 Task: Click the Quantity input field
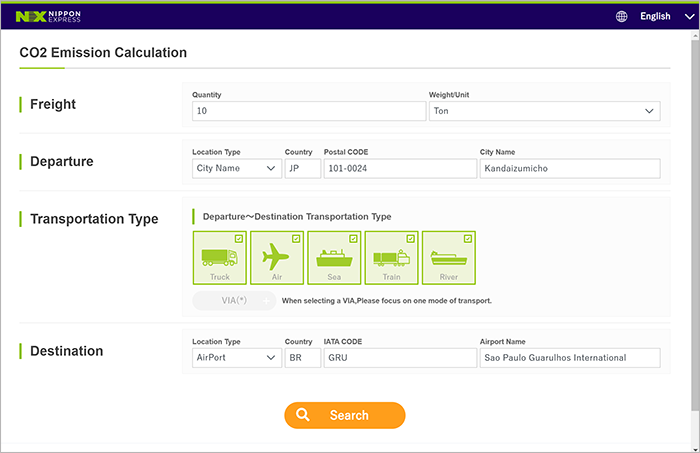(x=308, y=111)
